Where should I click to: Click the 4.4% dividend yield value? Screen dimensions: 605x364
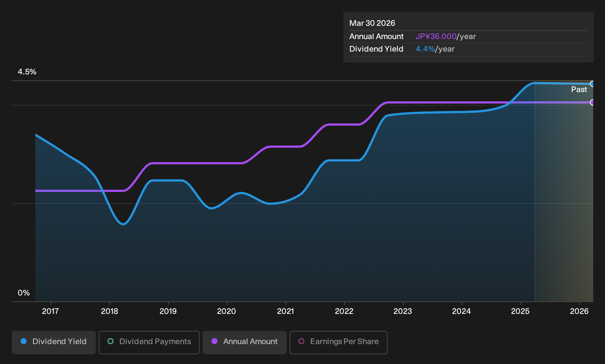tap(425, 49)
